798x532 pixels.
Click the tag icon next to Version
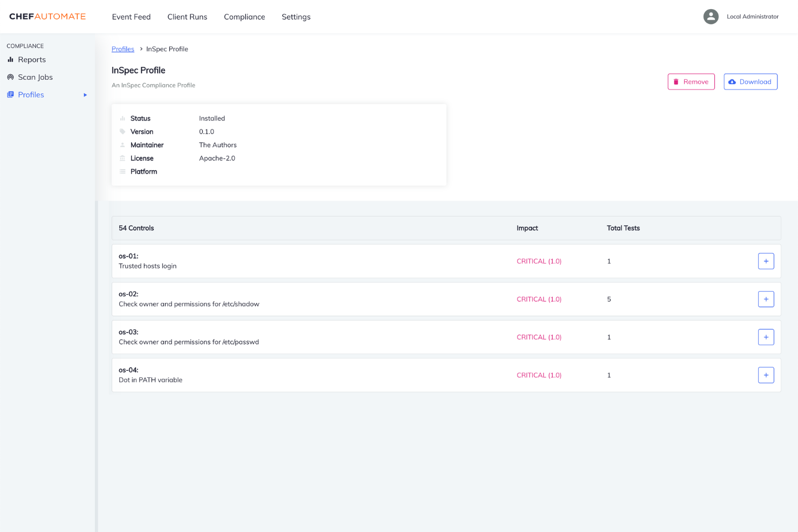point(122,131)
